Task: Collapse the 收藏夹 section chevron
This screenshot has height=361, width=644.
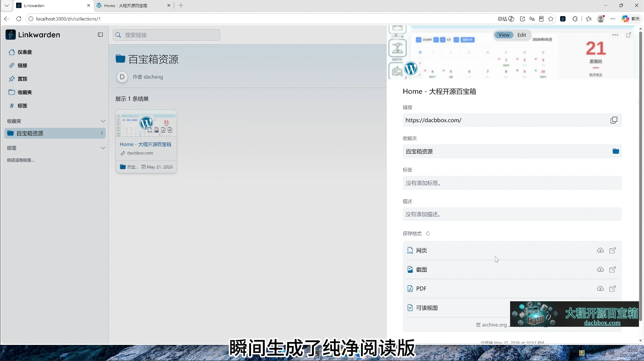Action: click(103, 121)
